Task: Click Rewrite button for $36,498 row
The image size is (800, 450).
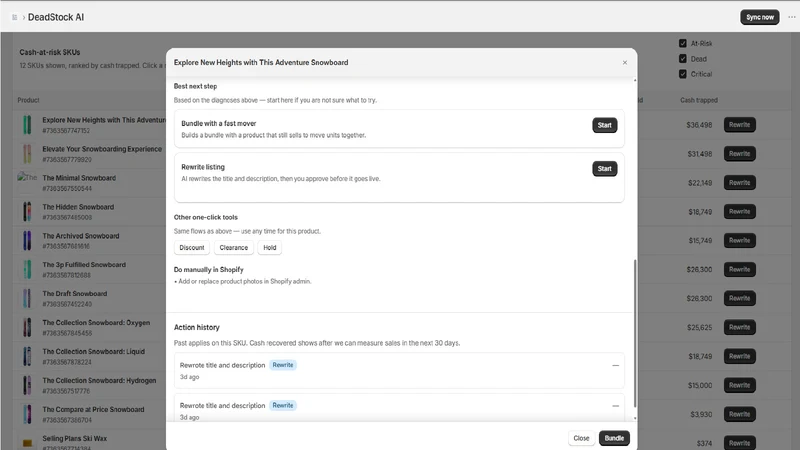Action: pos(739,124)
